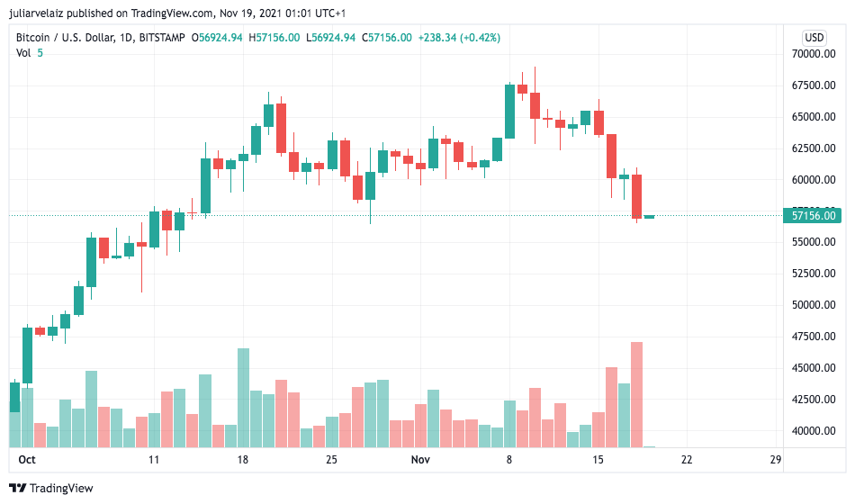Screen dimensions: 855x504
Task: Open the USD currency selector
Action: coord(814,38)
